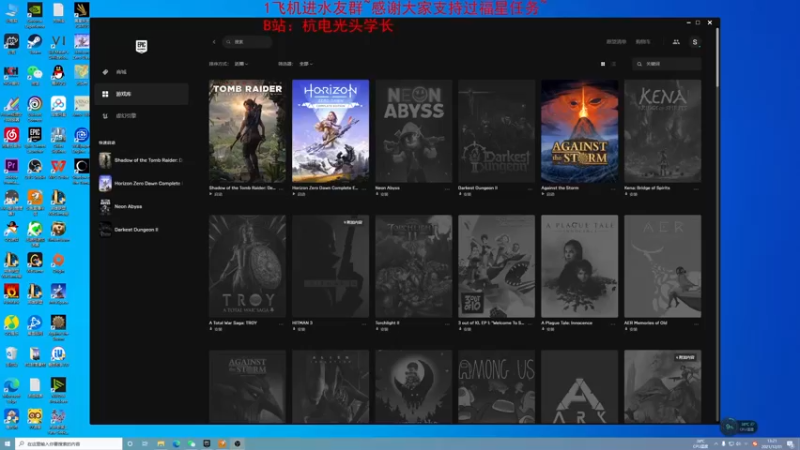The width and height of the screenshot is (800, 450).
Task: Open options menu for Torchlight II
Action: tap(447, 324)
